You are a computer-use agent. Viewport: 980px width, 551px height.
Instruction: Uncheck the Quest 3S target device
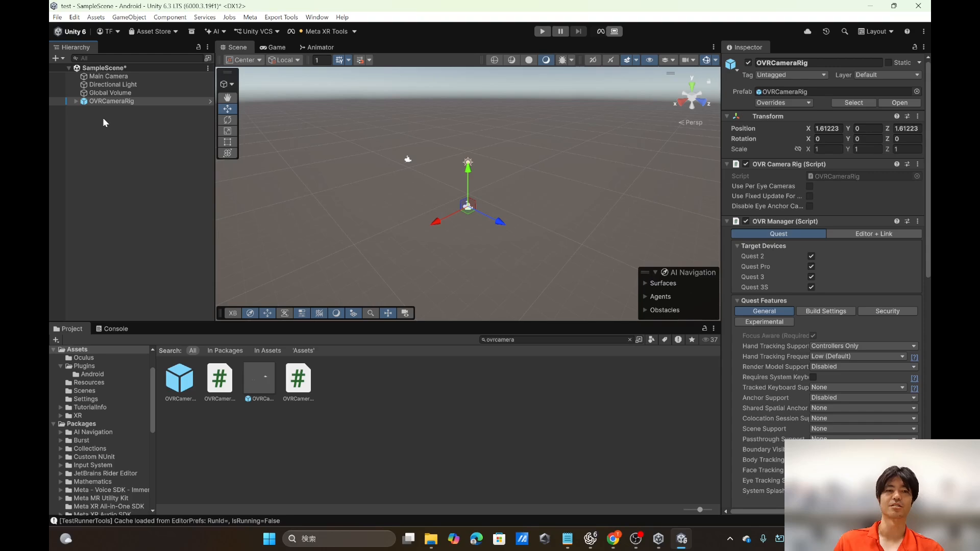[x=811, y=287]
